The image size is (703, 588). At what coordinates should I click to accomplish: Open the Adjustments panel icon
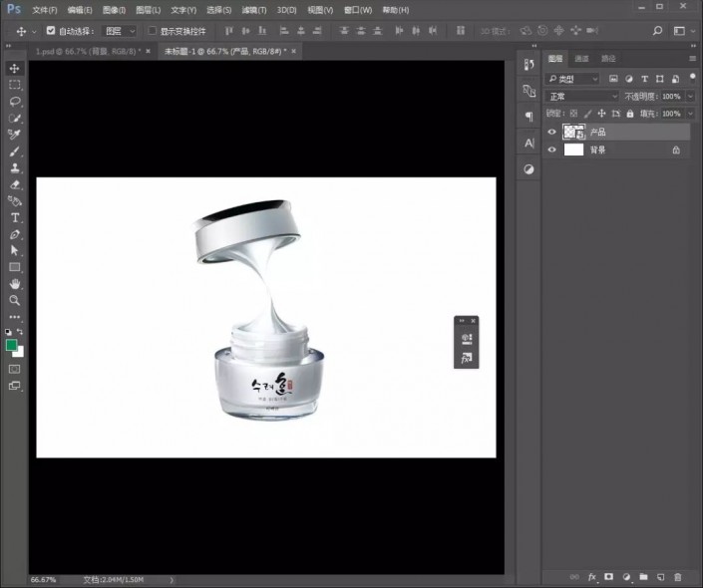point(529,169)
